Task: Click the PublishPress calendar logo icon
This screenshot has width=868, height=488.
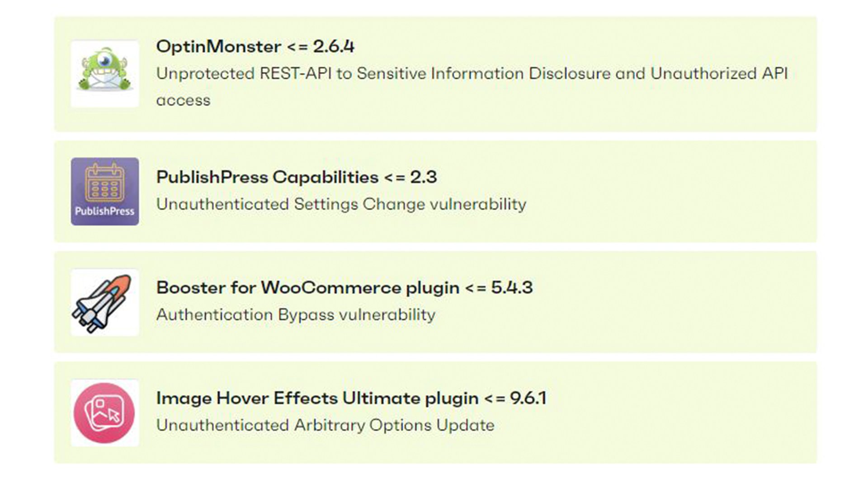Action: 104,191
